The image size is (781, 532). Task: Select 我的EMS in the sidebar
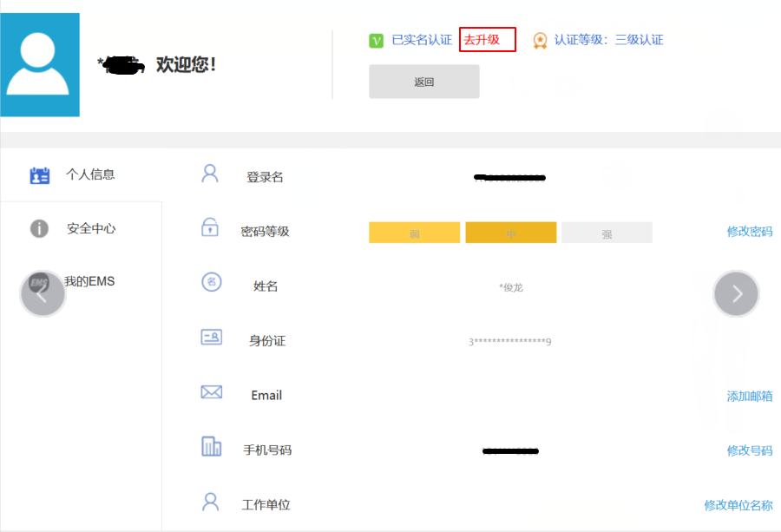pos(89,282)
